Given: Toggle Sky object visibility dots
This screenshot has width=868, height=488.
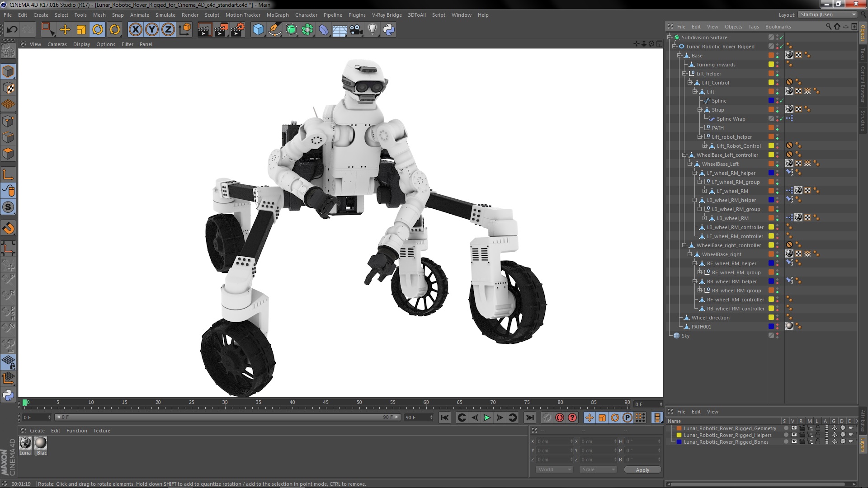Looking at the screenshot, I should [777, 336].
